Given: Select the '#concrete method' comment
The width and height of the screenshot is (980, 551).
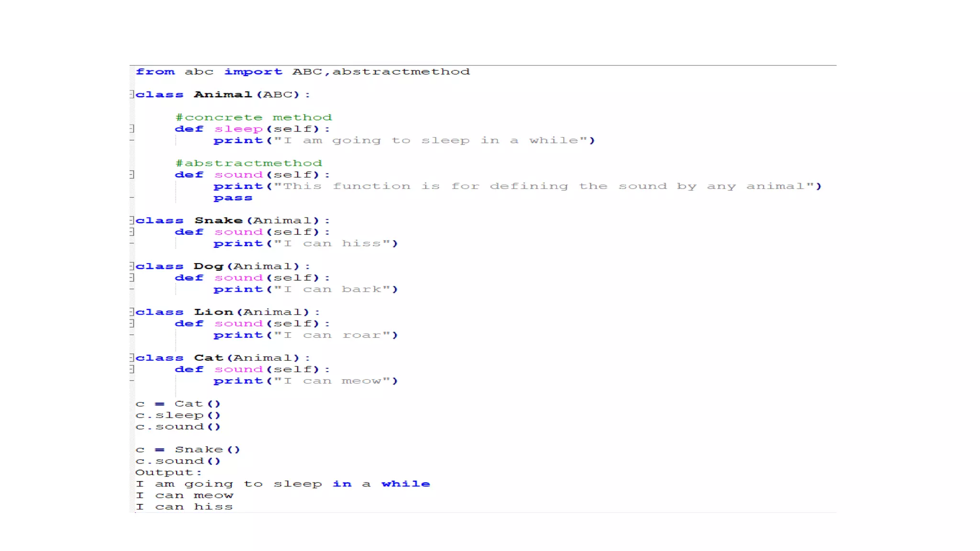Looking at the screenshot, I should (253, 118).
